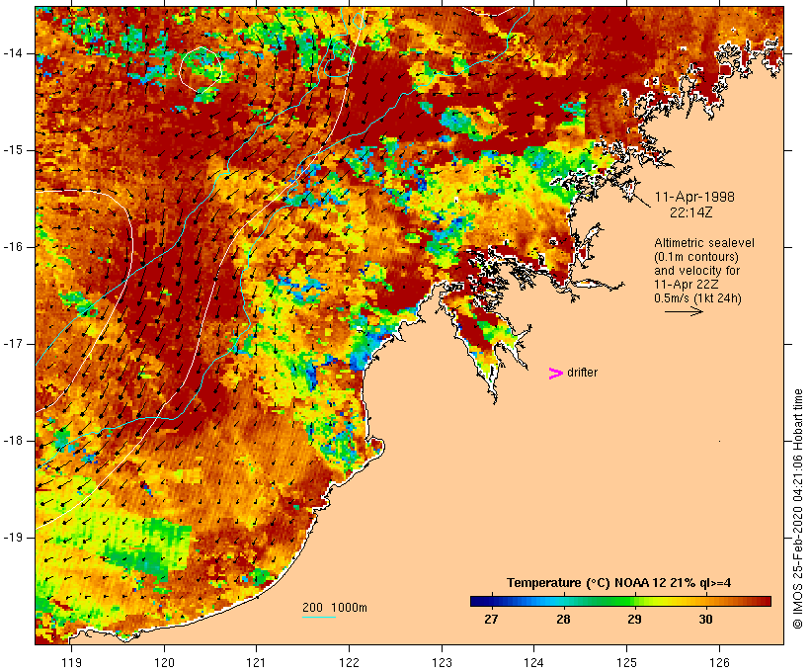
Task: Click the '0.5m/s (1kt 24h)' scale text
Action: pos(697,298)
